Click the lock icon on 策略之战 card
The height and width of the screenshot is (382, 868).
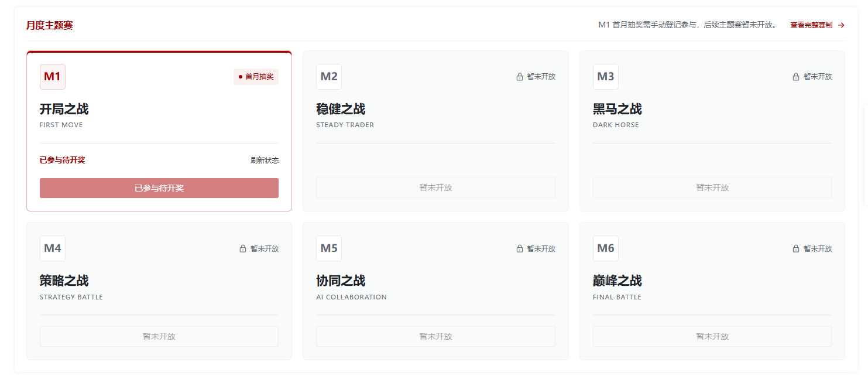tap(243, 248)
